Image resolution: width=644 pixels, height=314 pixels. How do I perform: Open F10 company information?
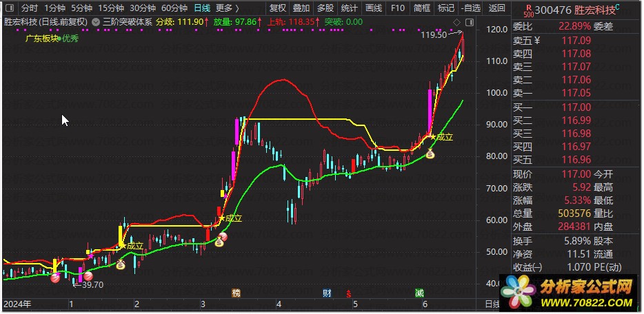pyautogui.click(x=398, y=8)
